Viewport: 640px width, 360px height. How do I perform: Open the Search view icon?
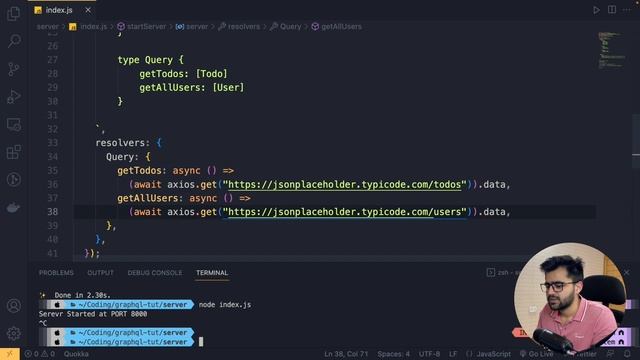tap(13, 41)
